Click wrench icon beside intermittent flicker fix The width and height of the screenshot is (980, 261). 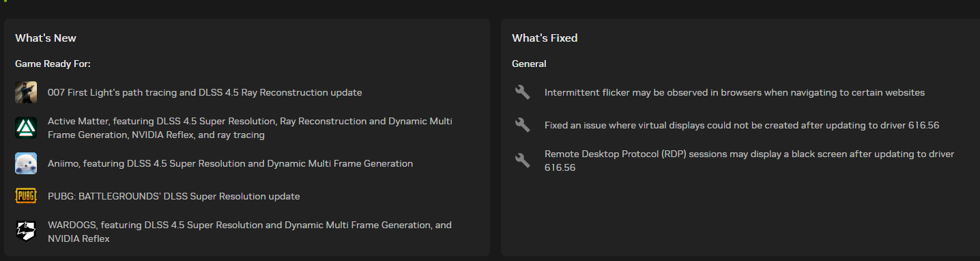click(522, 92)
